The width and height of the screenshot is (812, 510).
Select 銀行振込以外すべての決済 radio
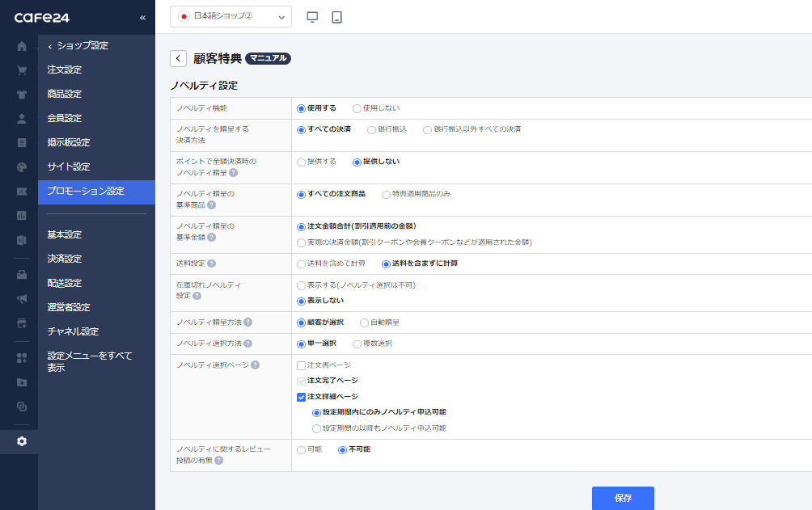pos(427,130)
